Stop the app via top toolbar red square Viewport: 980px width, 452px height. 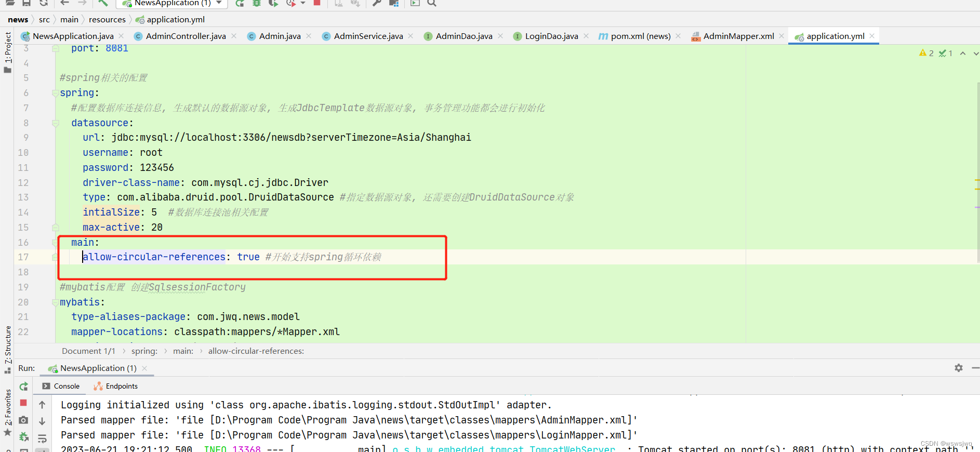point(317,3)
